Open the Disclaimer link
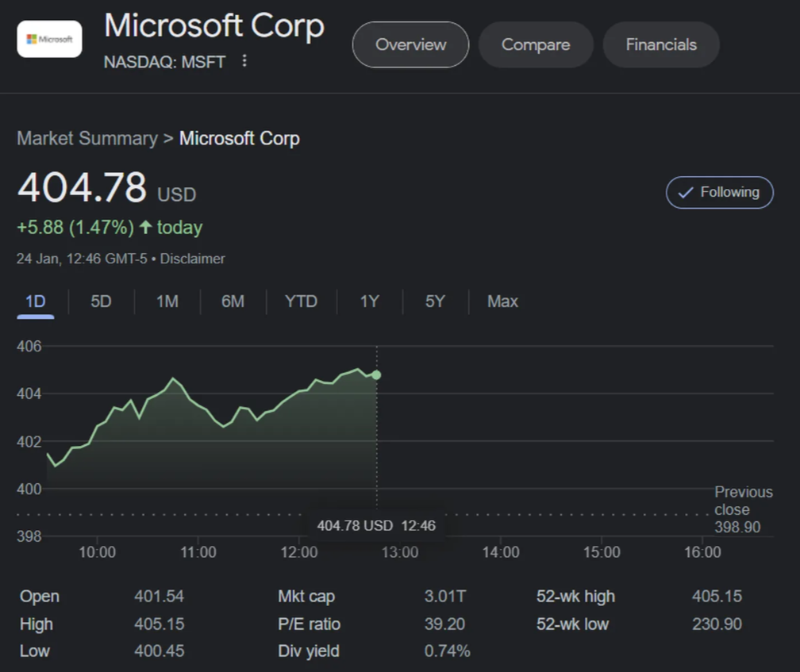The image size is (800, 672). pyautogui.click(x=193, y=259)
